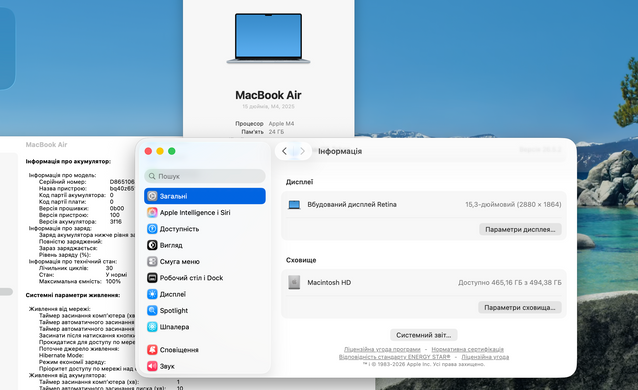The width and height of the screenshot is (638, 390).
Task: Click the Macintosh HD name text
Action: click(x=329, y=282)
